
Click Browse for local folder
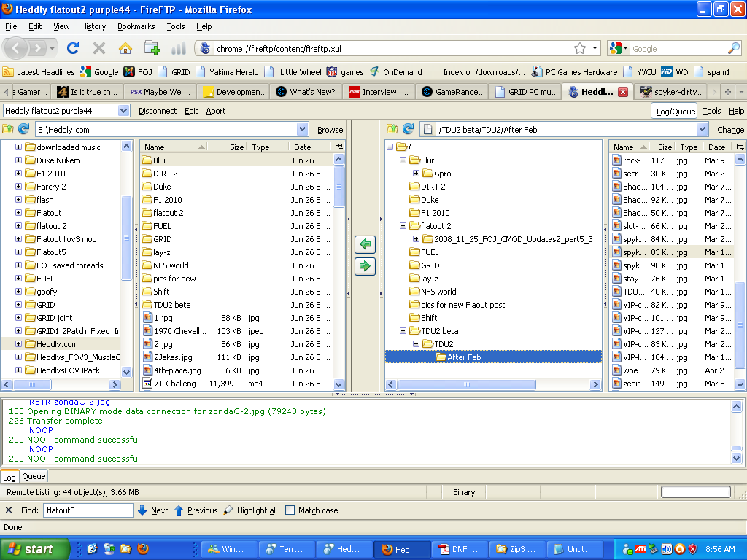tap(330, 130)
